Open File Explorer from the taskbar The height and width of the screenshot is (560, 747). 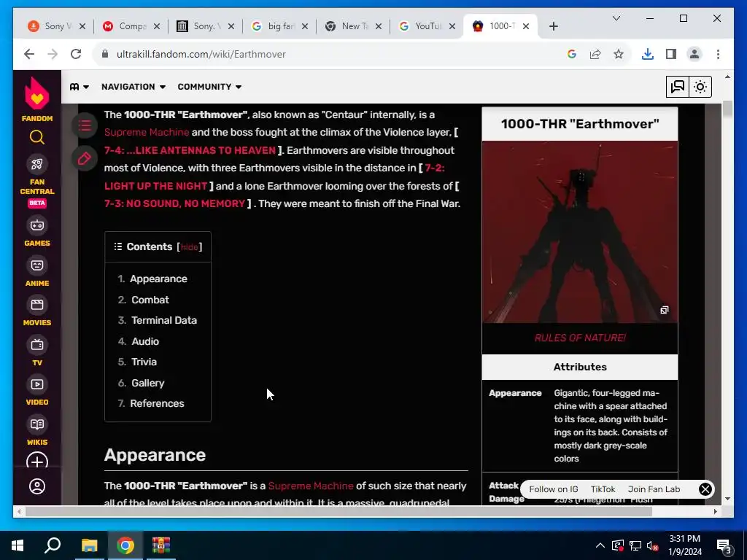pos(89,545)
